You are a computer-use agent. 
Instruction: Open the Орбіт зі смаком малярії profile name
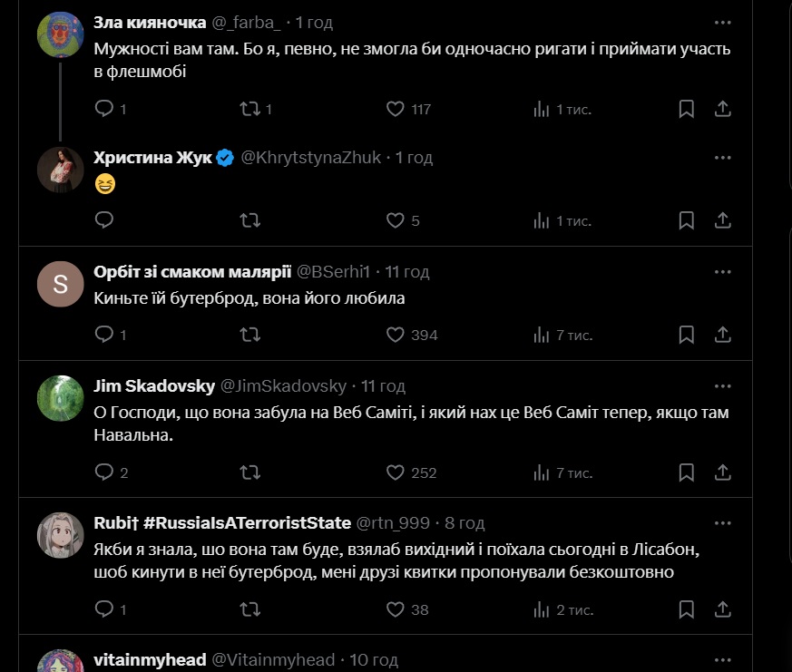tap(192, 272)
